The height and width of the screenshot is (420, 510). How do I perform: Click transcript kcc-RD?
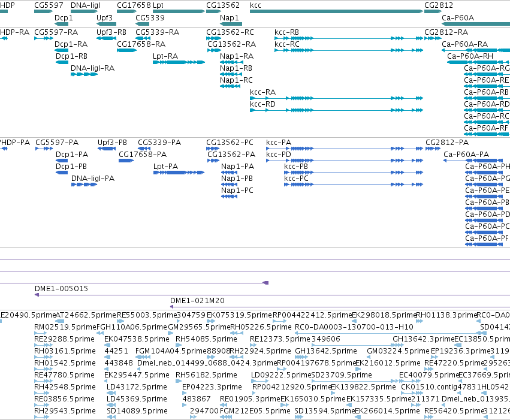pos(262,104)
